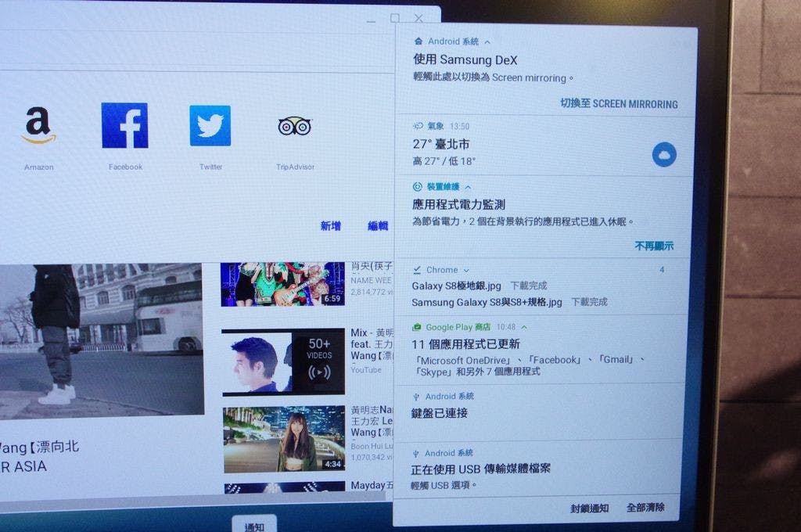Click the 通知 tab on taskbar
Image resolution: width=801 pixels, height=532 pixels.
254,525
